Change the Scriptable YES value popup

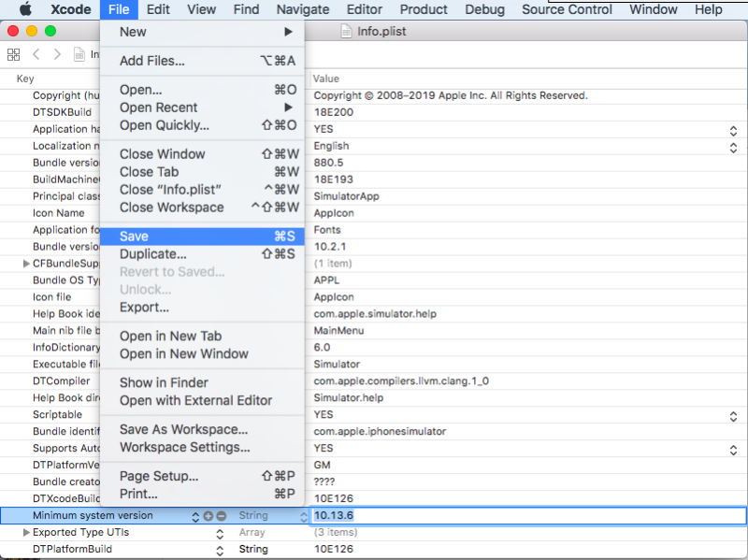(733, 416)
